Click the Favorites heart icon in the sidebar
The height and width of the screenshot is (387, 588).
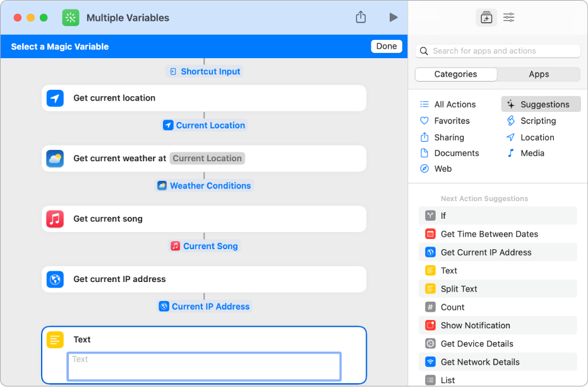tap(424, 121)
